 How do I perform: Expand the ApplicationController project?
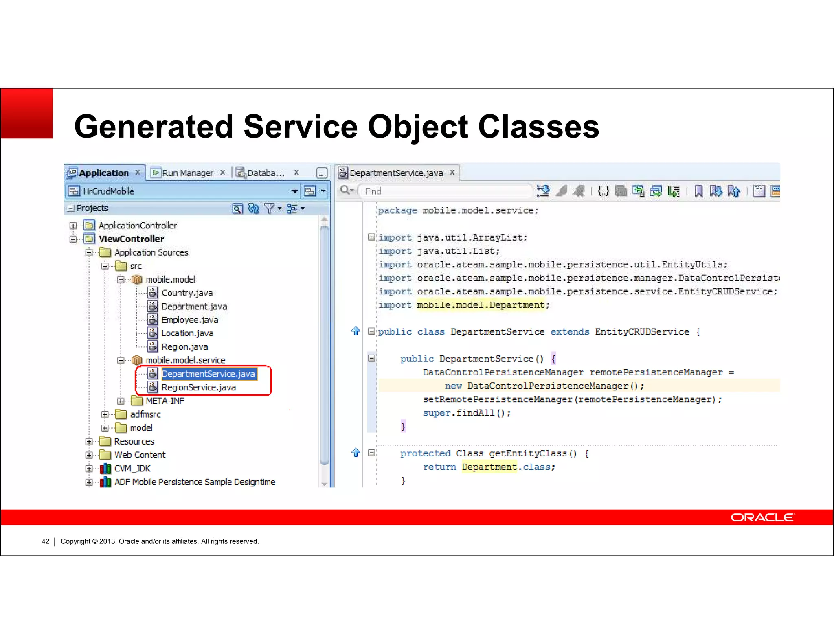[73, 226]
